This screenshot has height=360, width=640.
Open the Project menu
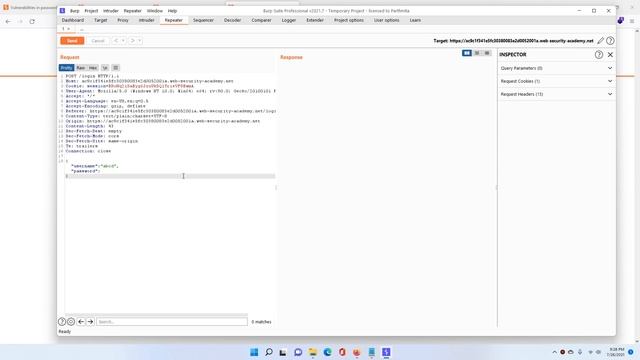pos(91,11)
